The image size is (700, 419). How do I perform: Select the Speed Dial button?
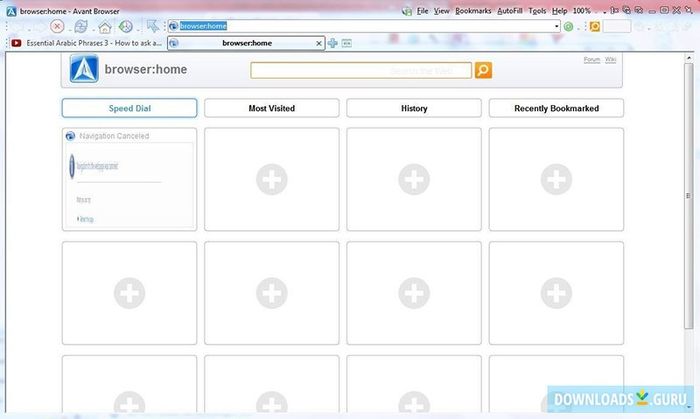(x=129, y=108)
